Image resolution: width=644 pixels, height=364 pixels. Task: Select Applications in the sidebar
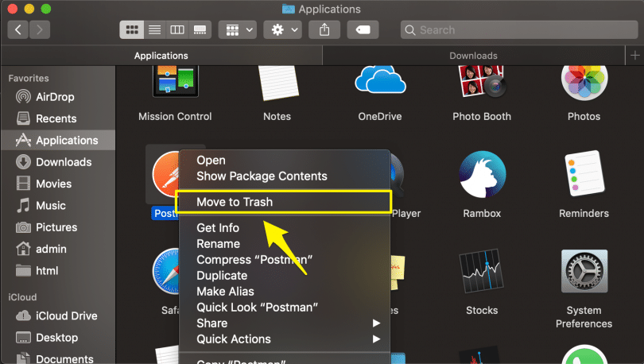click(x=57, y=141)
